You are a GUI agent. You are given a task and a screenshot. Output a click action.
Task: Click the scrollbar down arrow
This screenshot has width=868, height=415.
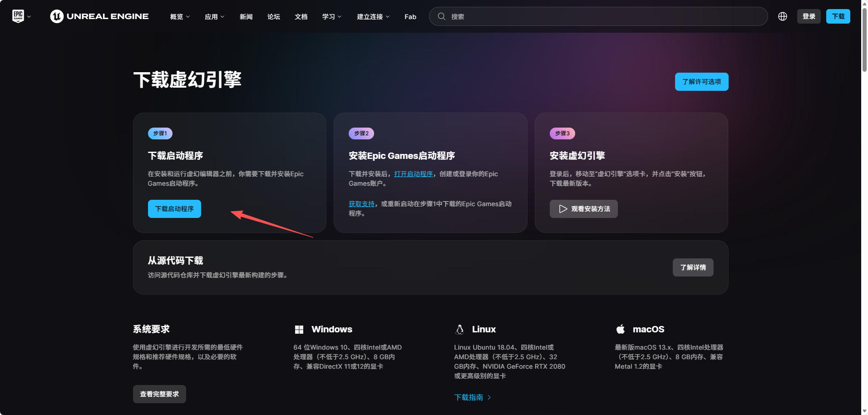coord(864,411)
